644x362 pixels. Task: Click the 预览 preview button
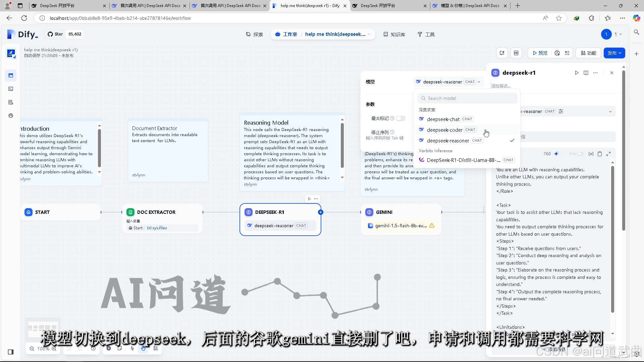click(540, 53)
